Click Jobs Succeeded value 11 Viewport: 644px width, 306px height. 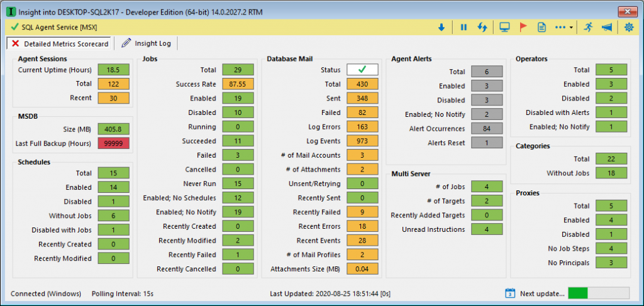[x=238, y=141]
